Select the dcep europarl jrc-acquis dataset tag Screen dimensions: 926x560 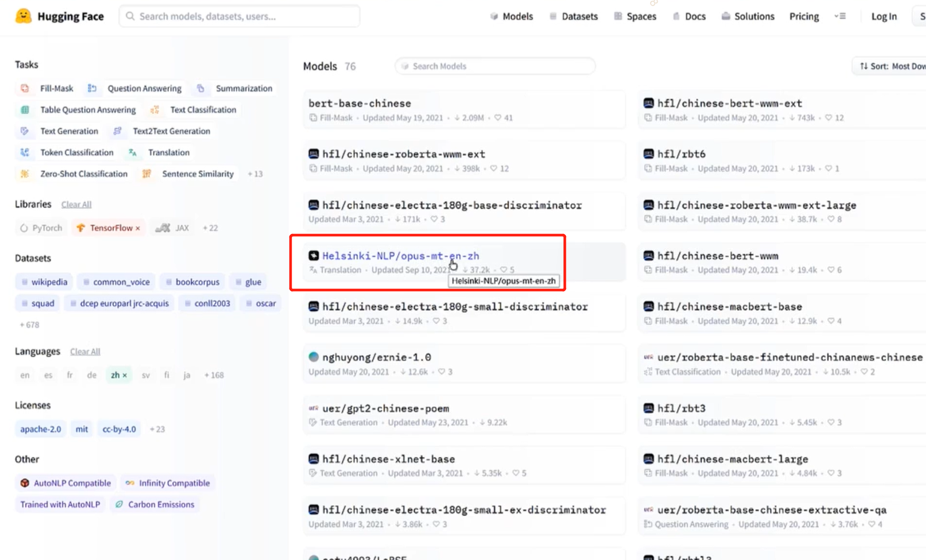coord(119,303)
